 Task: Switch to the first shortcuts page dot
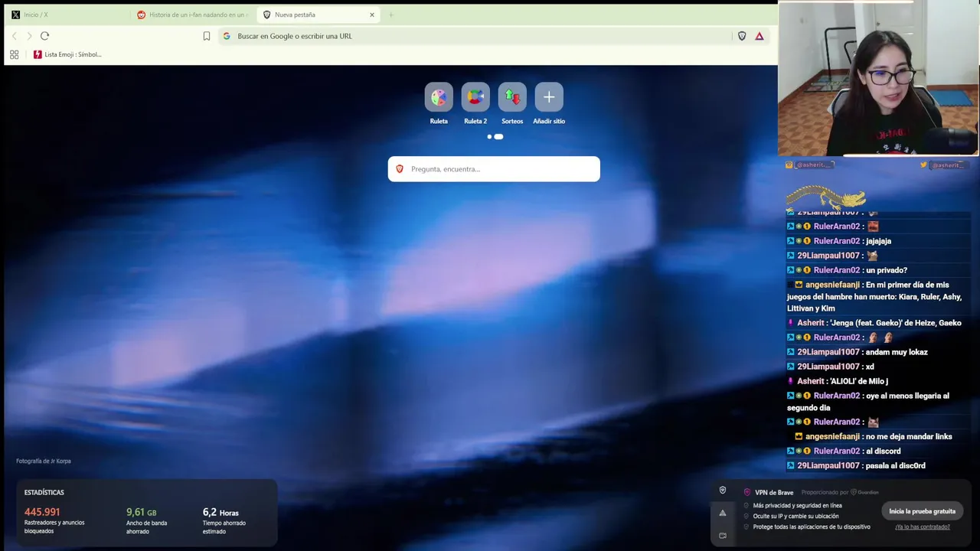tap(489, 137)
